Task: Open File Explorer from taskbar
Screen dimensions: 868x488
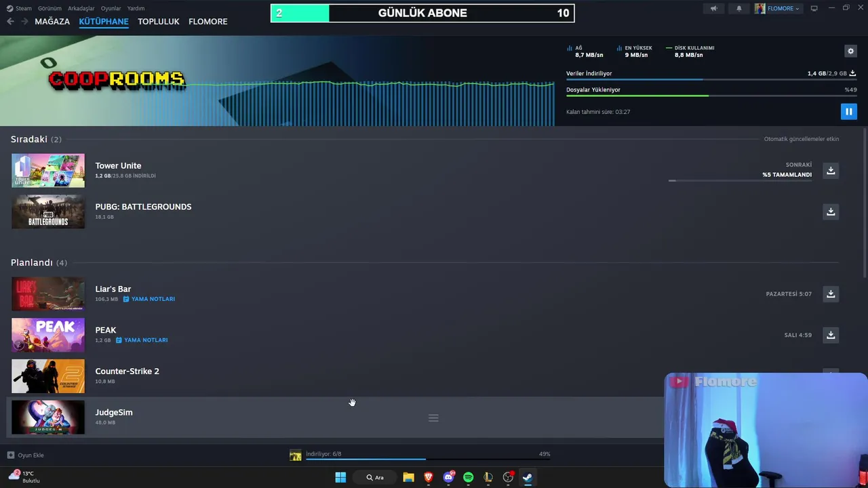Action: coord(408,477)
